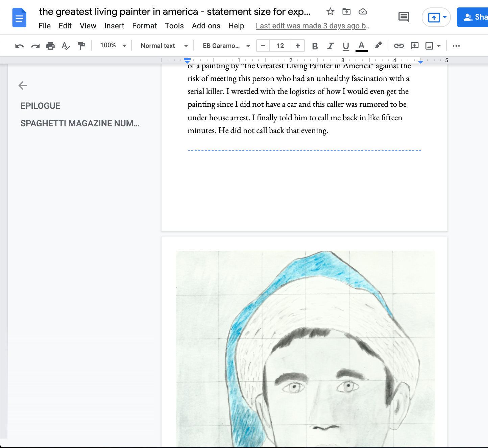Open the Tools menu
Image resolution: width=488 pixels, height=448 pixels.
point(174,26)
